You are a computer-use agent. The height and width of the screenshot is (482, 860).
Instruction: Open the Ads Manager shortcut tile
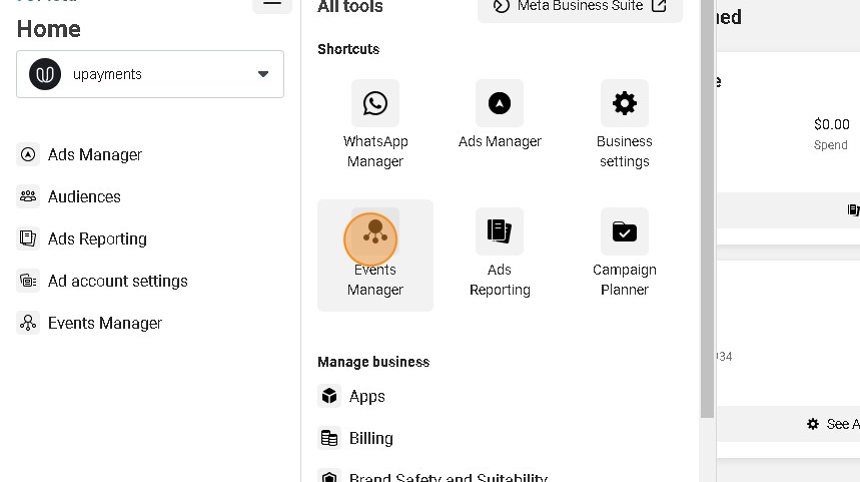click(500, 115)
